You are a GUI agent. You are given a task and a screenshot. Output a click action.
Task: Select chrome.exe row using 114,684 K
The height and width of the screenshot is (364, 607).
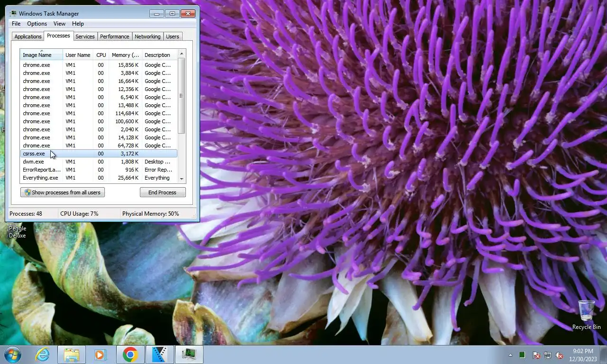coord(99,113)
